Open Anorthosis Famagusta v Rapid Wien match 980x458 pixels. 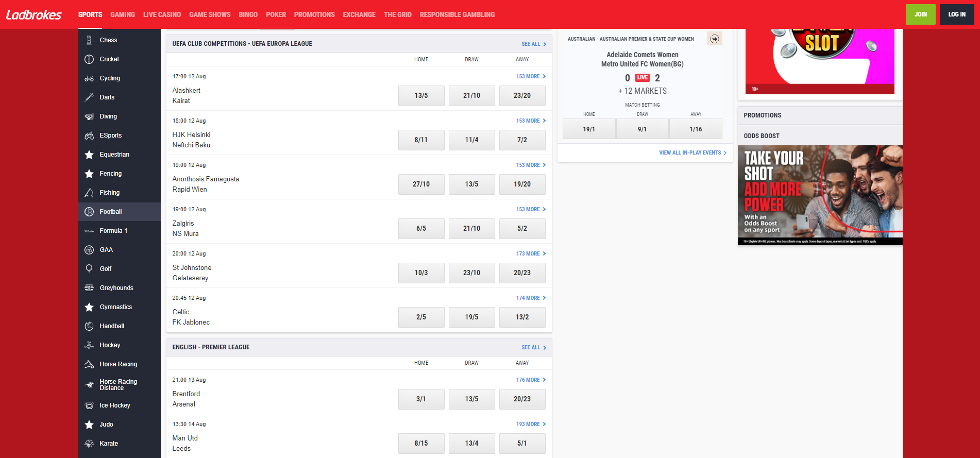coord(206,184)
